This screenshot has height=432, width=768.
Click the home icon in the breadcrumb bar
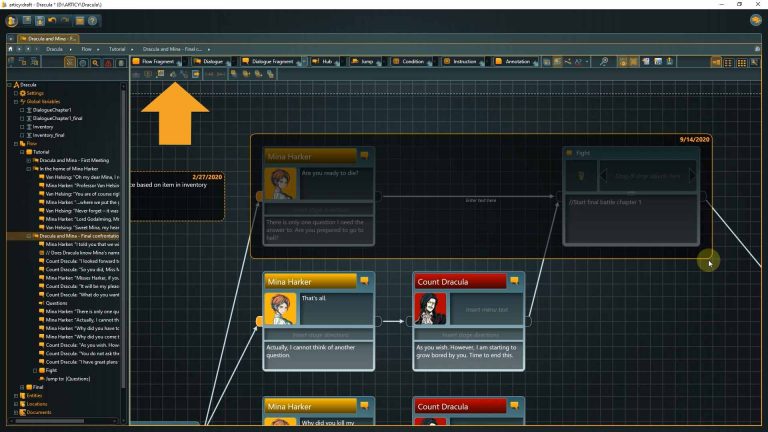coord(10,49)
